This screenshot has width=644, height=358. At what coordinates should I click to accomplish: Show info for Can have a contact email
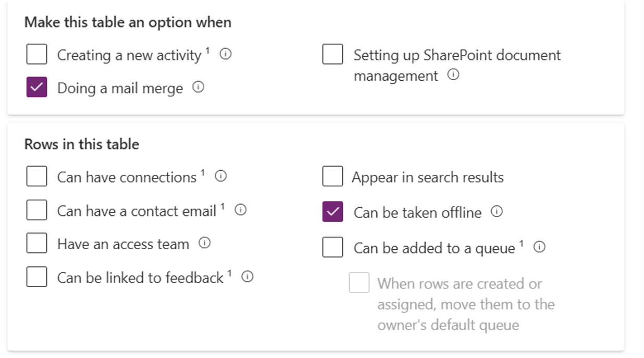240,210
